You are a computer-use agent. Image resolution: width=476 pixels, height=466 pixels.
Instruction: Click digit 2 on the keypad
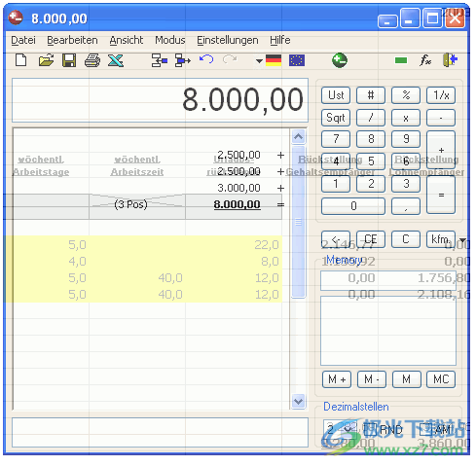tap(371, 184)
